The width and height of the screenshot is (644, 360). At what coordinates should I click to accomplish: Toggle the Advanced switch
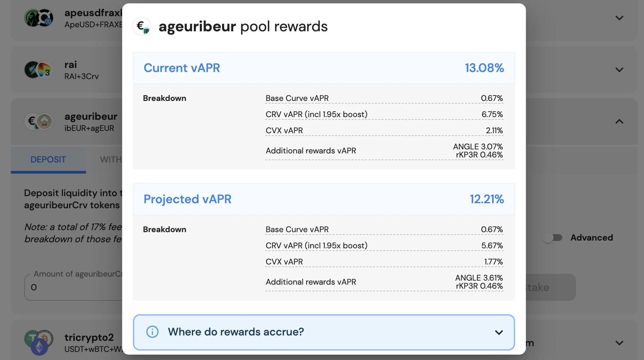tap(553, 238)
